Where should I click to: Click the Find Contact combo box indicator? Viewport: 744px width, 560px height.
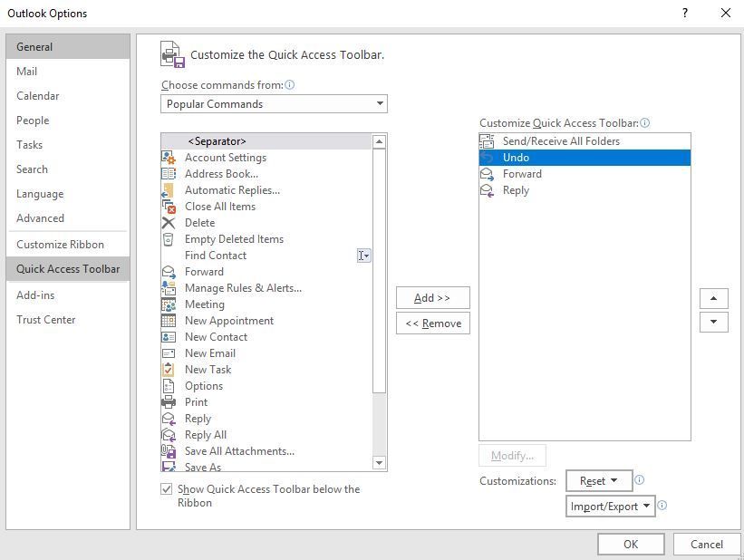click(363, 256)
